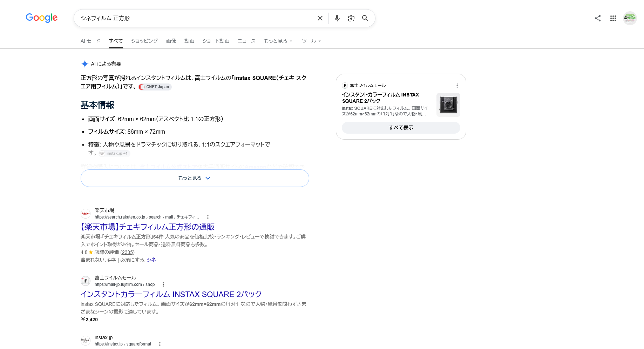The image size is (644, 349).
Task: Open the ツール dropdown
Action: (x=312, y=41)
